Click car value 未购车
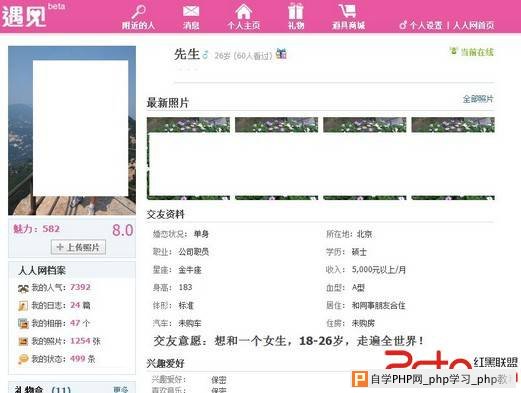 pos(190,323)
